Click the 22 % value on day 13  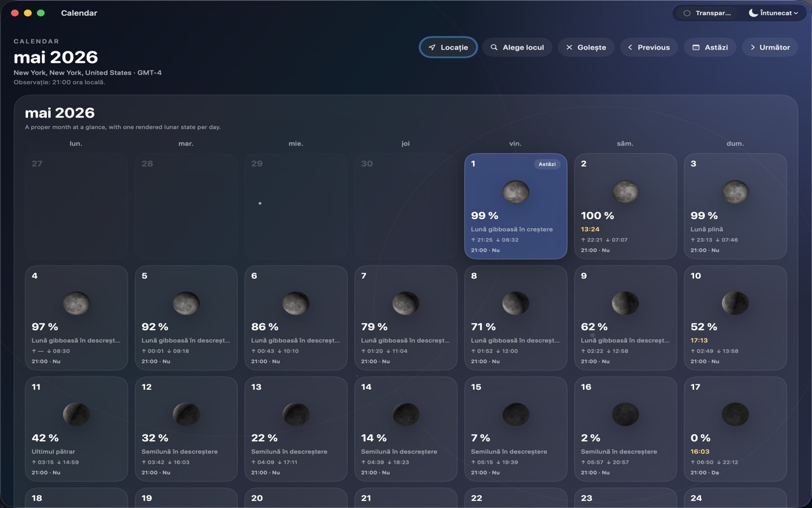pos(265,438)
